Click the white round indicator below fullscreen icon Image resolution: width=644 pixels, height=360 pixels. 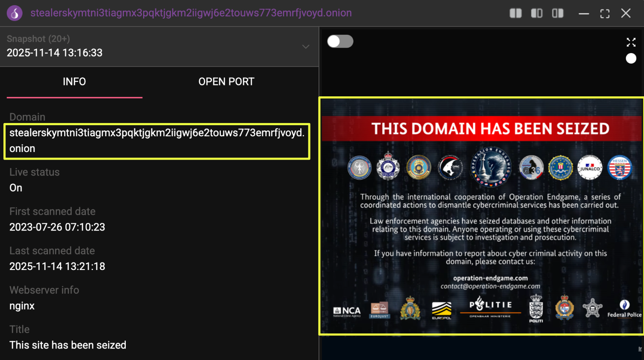(x=631, y=59)
